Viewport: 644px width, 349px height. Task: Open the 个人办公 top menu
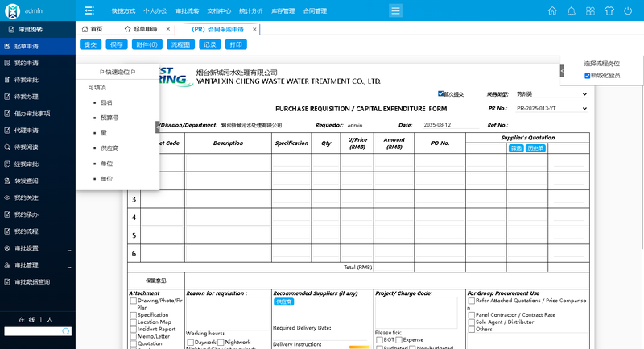pyautogui.click(x=155, y=11)
